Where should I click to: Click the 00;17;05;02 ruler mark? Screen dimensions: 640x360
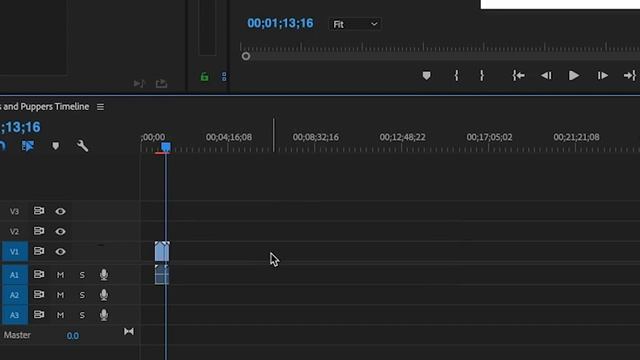[489, 137]
